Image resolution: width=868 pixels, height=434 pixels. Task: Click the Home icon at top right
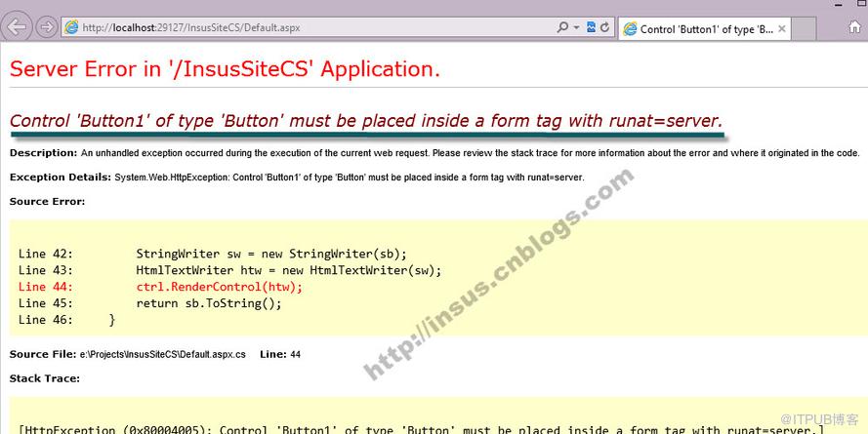tap(854, 26)
